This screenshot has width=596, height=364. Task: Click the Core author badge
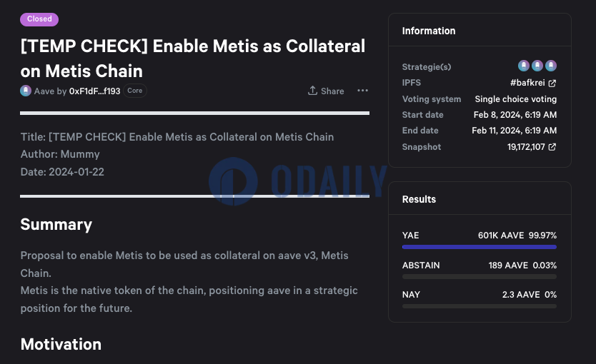point(135,91)
